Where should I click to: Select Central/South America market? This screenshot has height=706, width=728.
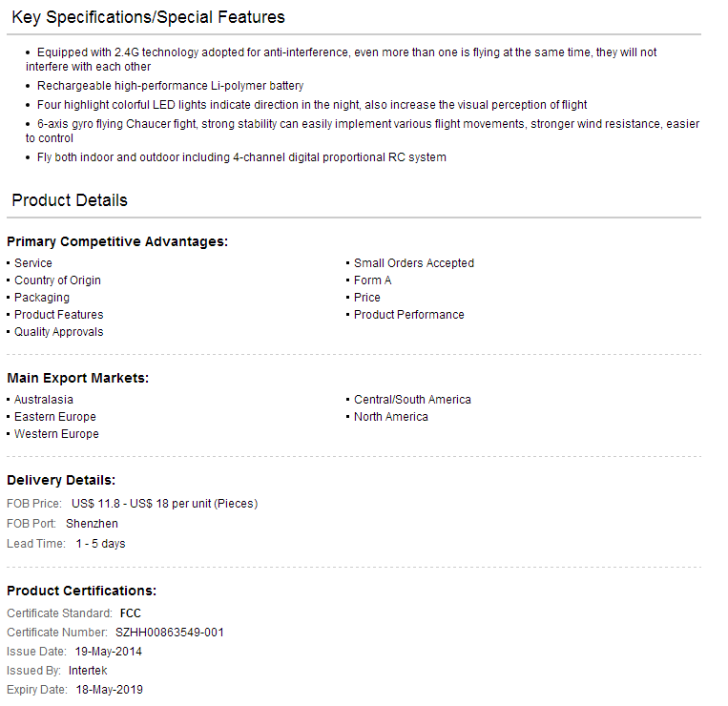412,399
